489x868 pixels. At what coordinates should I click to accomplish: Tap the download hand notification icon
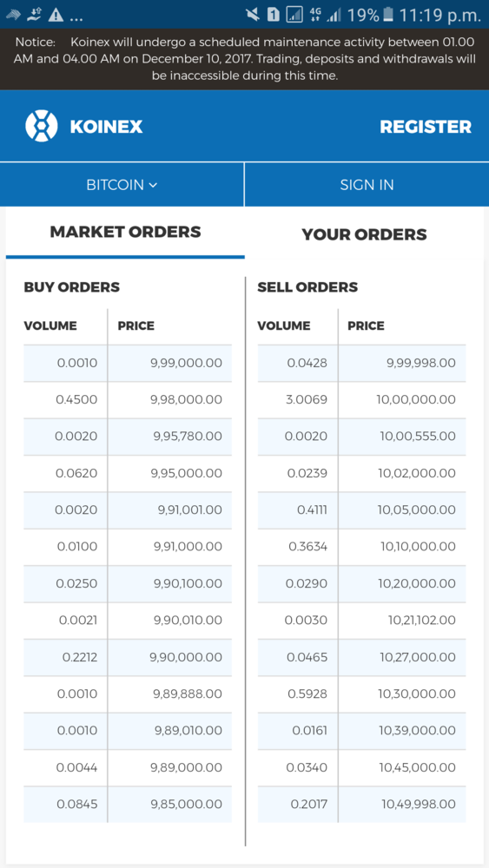point(35,15)
